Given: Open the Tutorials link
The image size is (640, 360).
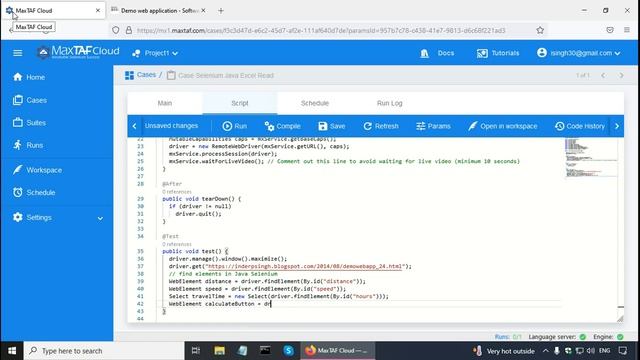Looking at the screenshot, I should [498, 53].
